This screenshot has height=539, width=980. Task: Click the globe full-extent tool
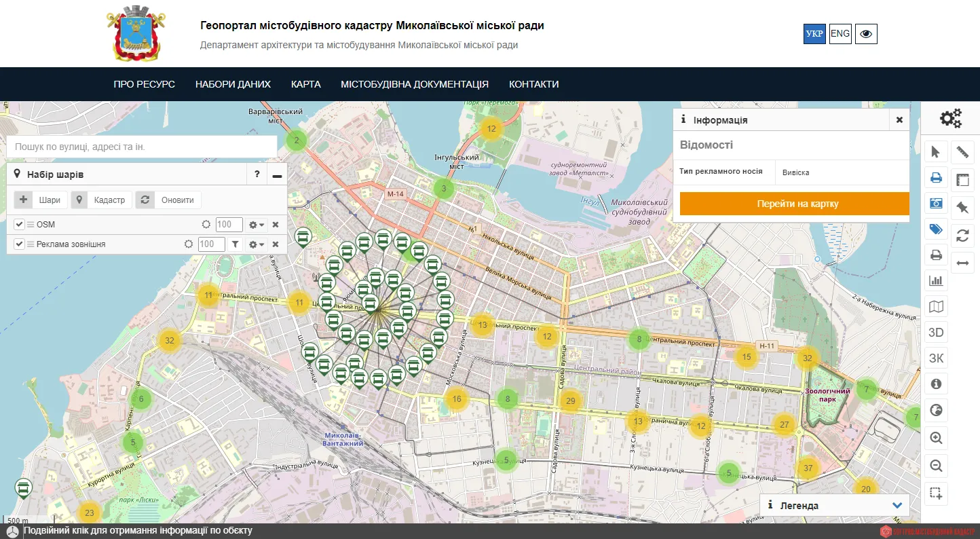[936, 410]
